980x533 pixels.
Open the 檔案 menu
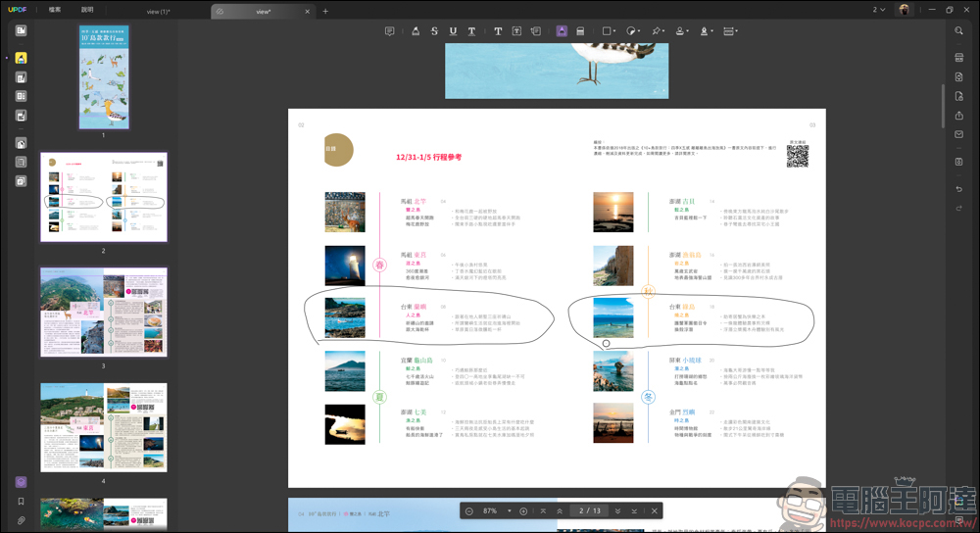55,10
